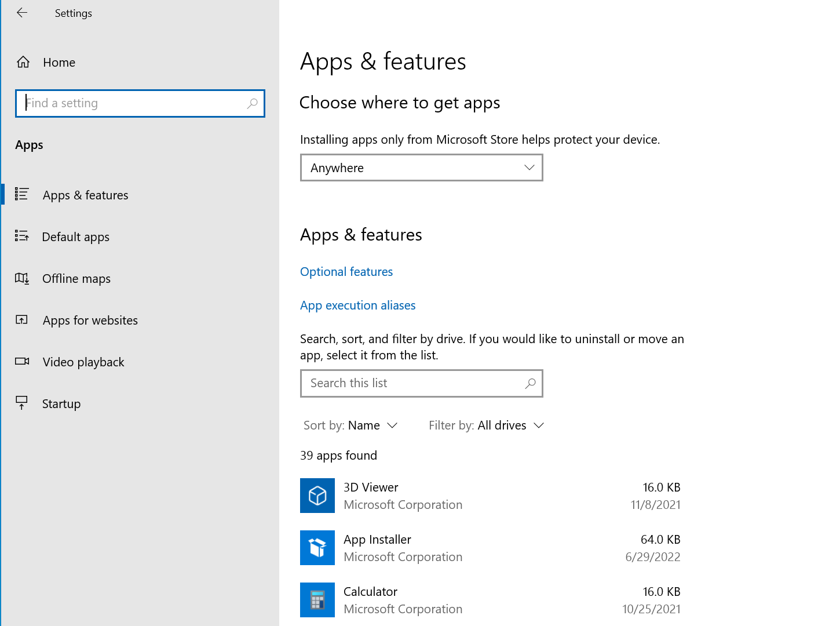Open Offline maps settings icon
This screenshot has height=626, width=840.
click(21, 278)
